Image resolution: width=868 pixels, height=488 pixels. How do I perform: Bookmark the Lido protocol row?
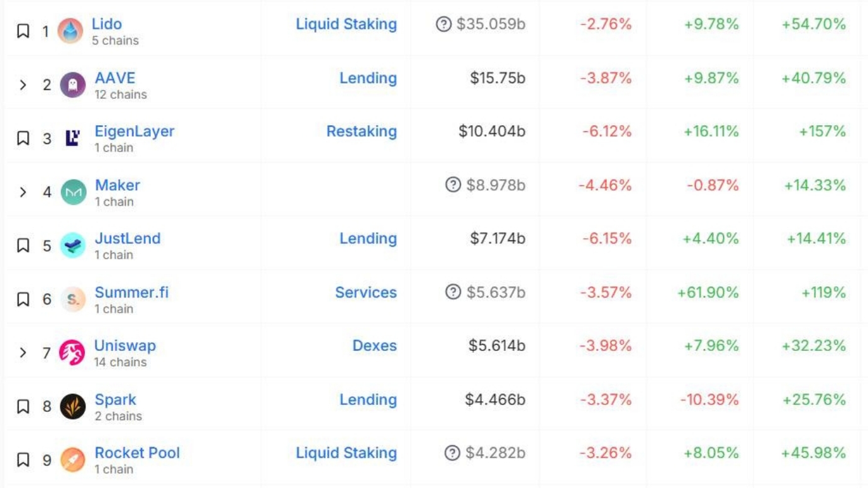pyautogui.click(x=23, y=31)
